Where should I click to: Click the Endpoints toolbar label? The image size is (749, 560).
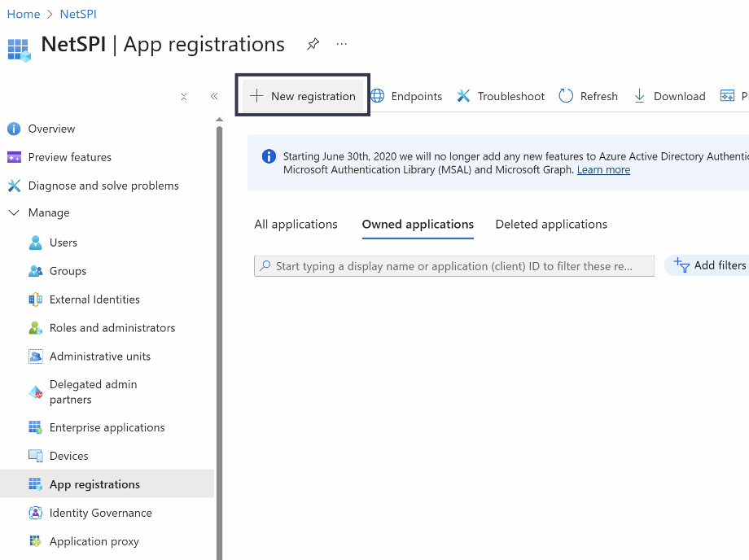click(x=417, y=96)
